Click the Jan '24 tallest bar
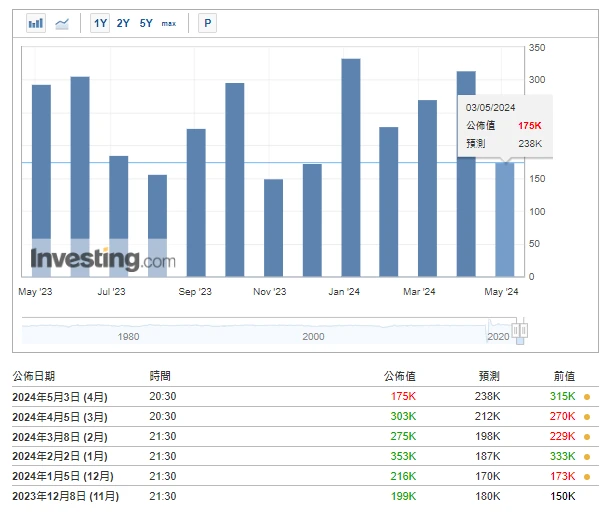 point(351,168)
